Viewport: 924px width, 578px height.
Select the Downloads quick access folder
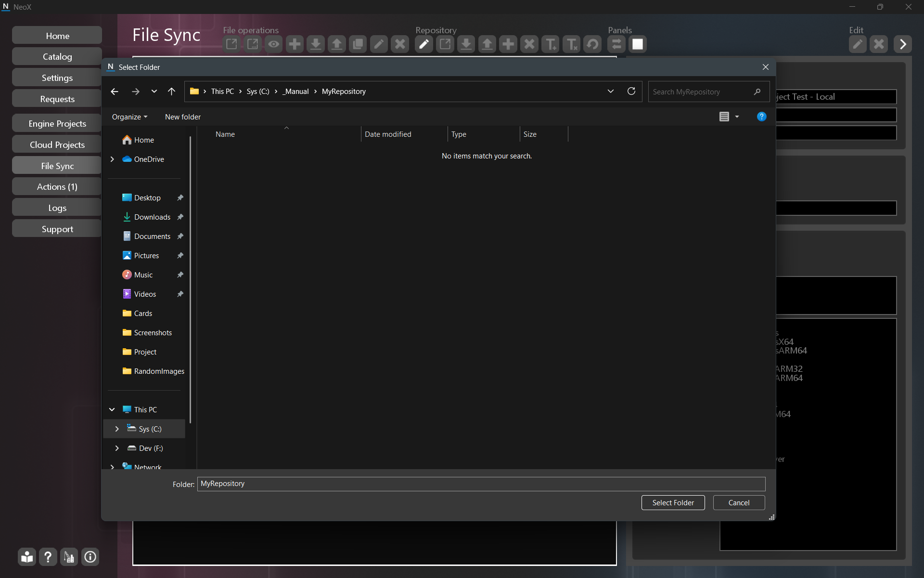(x=152, y=217)
